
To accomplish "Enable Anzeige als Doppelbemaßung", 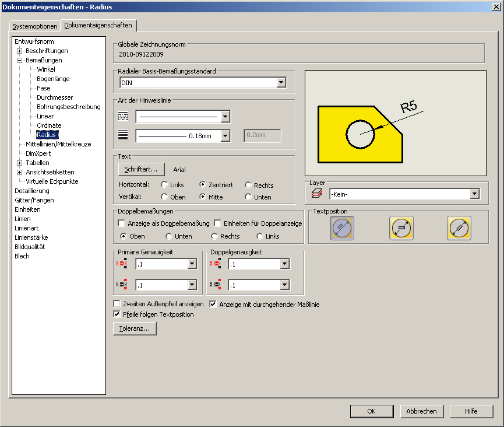I will pos(121,223).
